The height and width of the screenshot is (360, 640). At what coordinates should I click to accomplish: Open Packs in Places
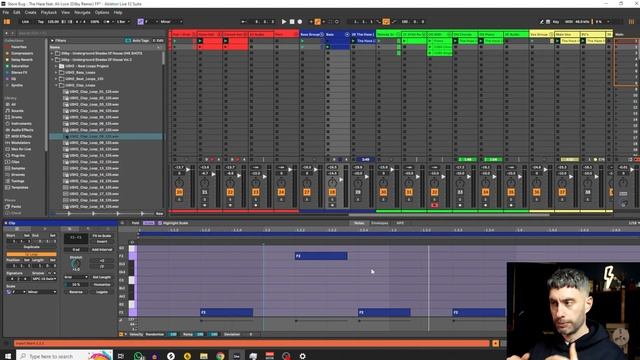point(16,207)
